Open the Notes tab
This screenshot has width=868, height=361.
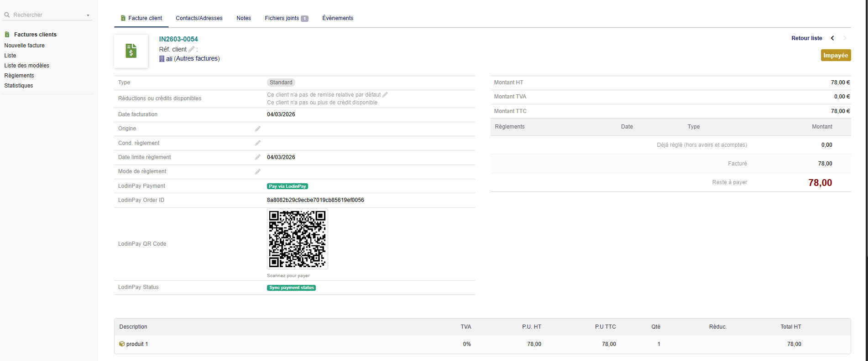(x=244, y=18)
